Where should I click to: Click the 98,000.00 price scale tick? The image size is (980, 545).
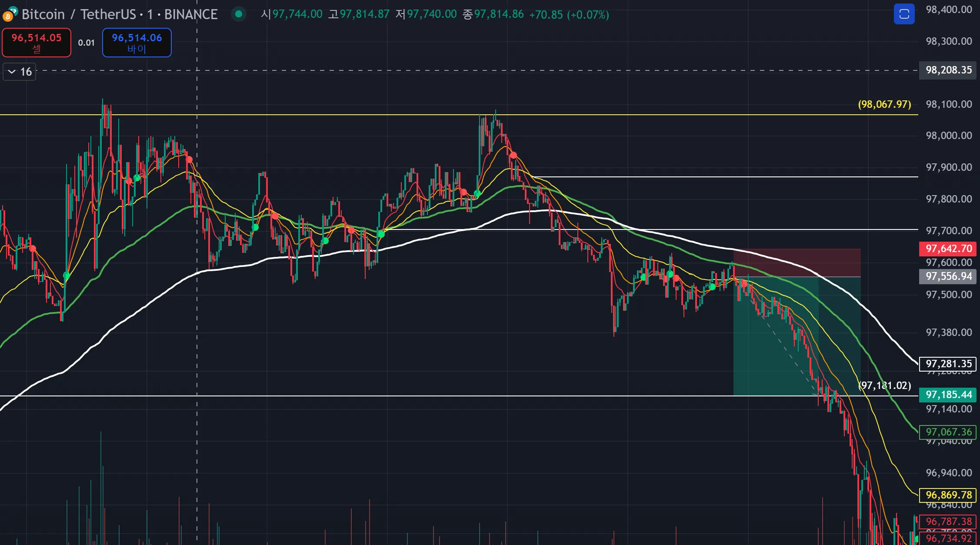click(x=949, y=136)
